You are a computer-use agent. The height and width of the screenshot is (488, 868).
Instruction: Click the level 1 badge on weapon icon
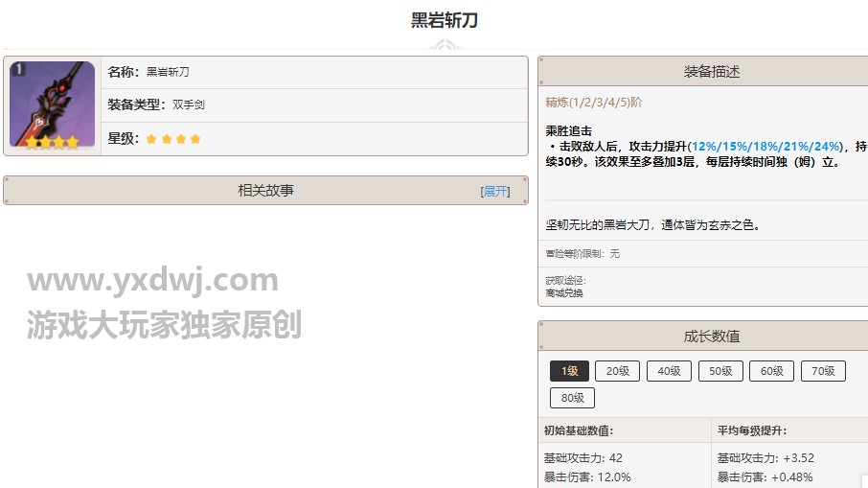pos(20,69)
